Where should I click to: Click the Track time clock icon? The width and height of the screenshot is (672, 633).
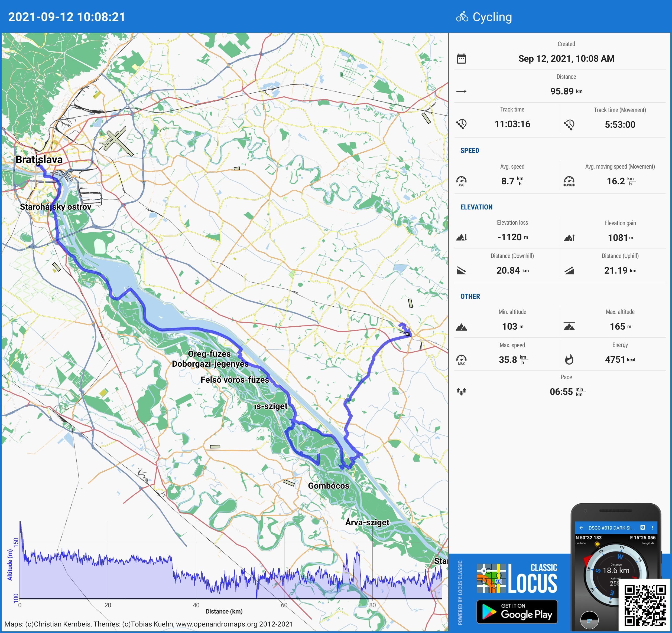(x=462, y=124)
